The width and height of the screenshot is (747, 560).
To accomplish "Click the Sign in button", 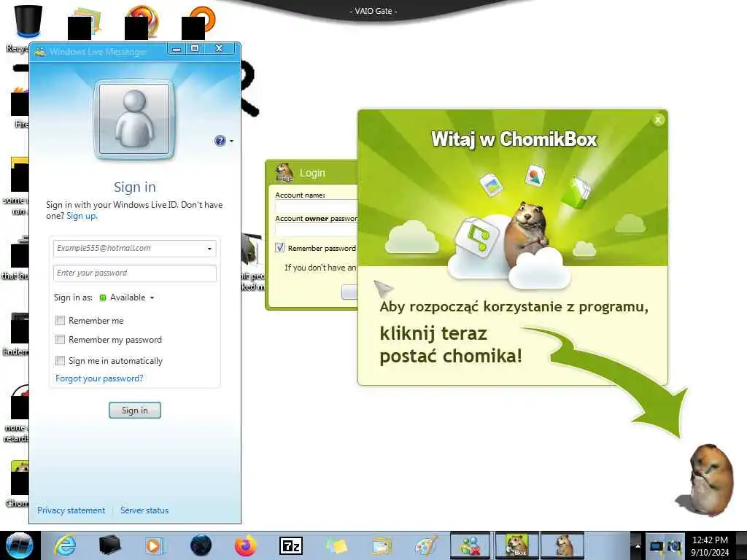I will point(135,410).
